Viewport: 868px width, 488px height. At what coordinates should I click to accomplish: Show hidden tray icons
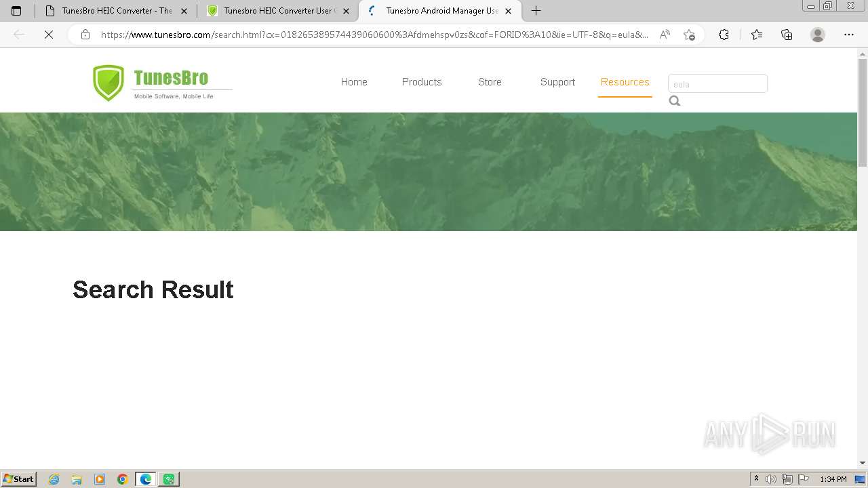[756, 479]
